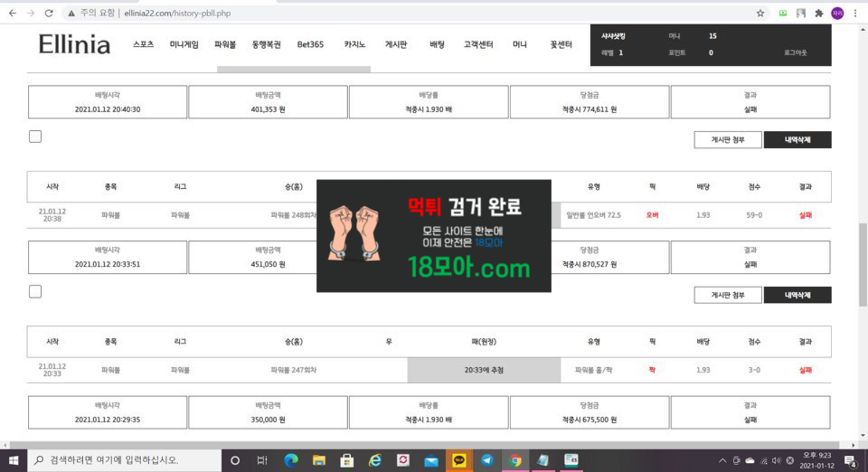The width and height of the screenshot is (868, 472).
Task: Open the 미니게임 menu
Action: point(184,44)
